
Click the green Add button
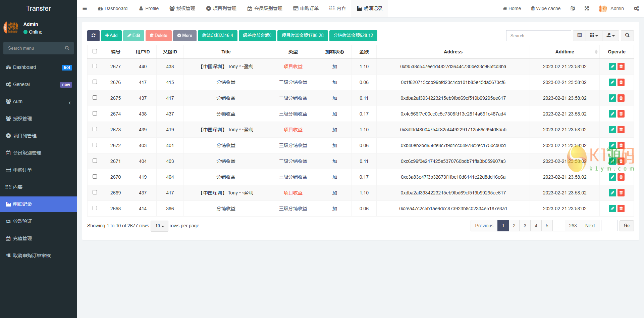click(x=111, y=36)
